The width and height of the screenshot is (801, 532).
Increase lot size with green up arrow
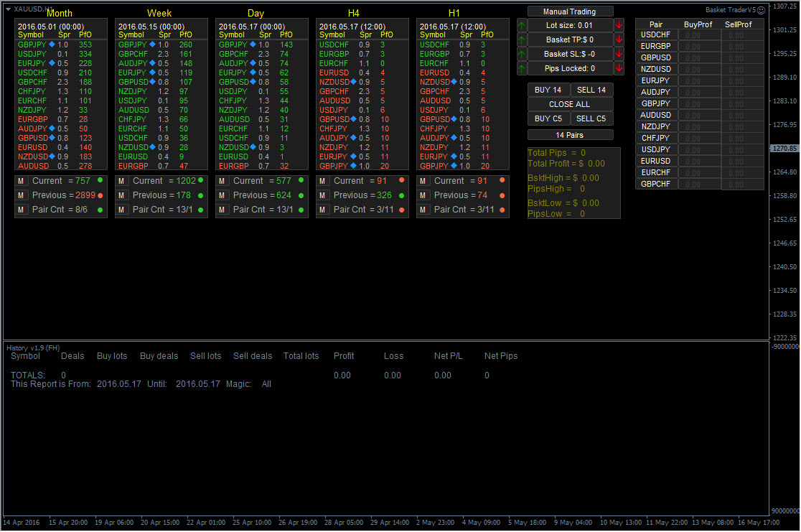(522, 25)
